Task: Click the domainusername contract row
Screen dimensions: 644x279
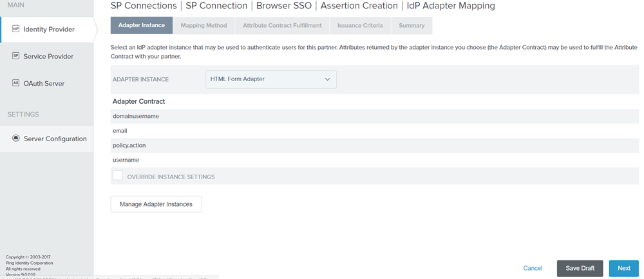Action: pyautogui.click(x=136, y=116)
